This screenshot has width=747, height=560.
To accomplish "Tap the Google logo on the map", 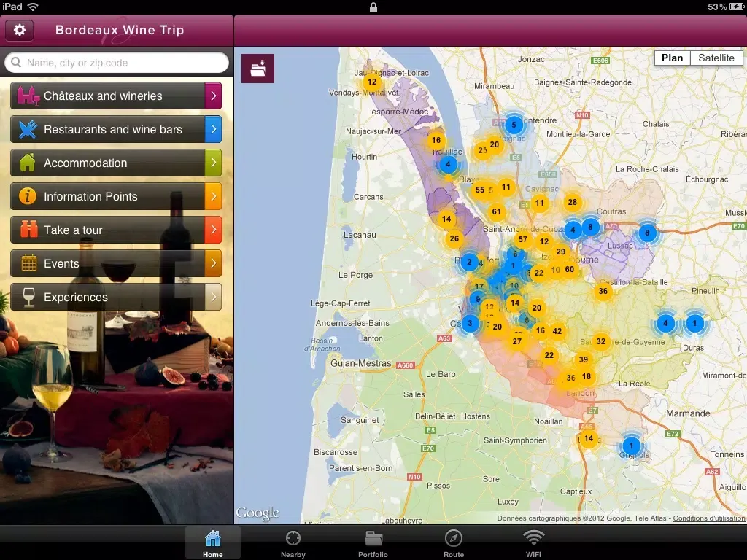I will click(258, 513).
